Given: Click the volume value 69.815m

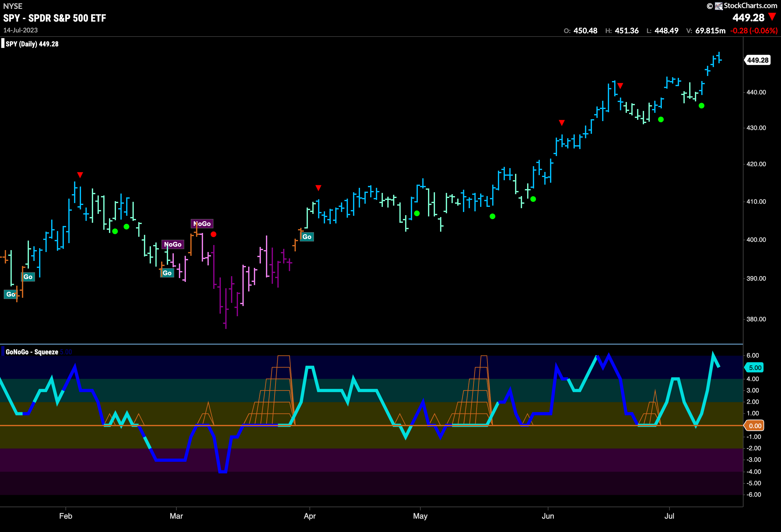Looking at the screenshot, I should point(710,31).
